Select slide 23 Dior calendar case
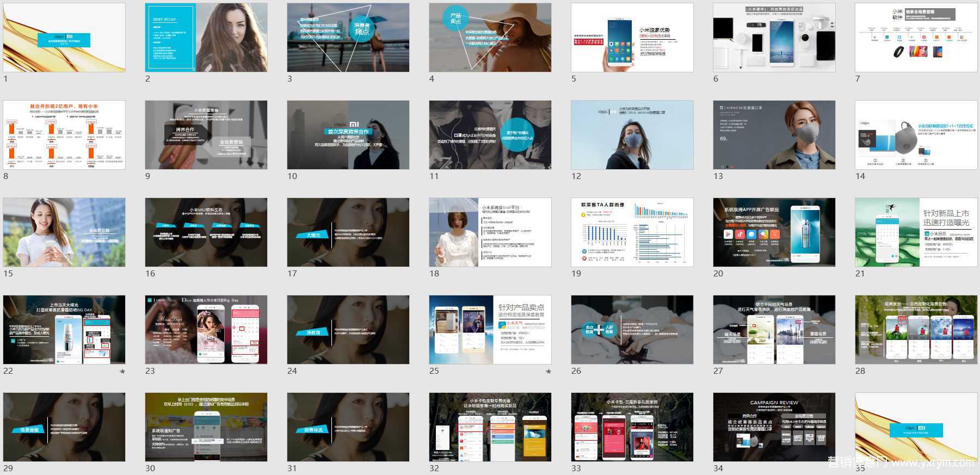This screenshot has width=980, height=475. (x=206, y=330)
